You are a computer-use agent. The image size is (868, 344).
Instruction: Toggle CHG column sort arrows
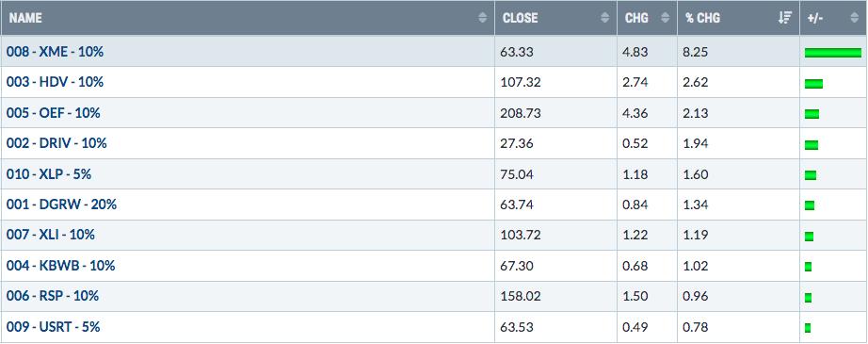click(x=665, y=18)
